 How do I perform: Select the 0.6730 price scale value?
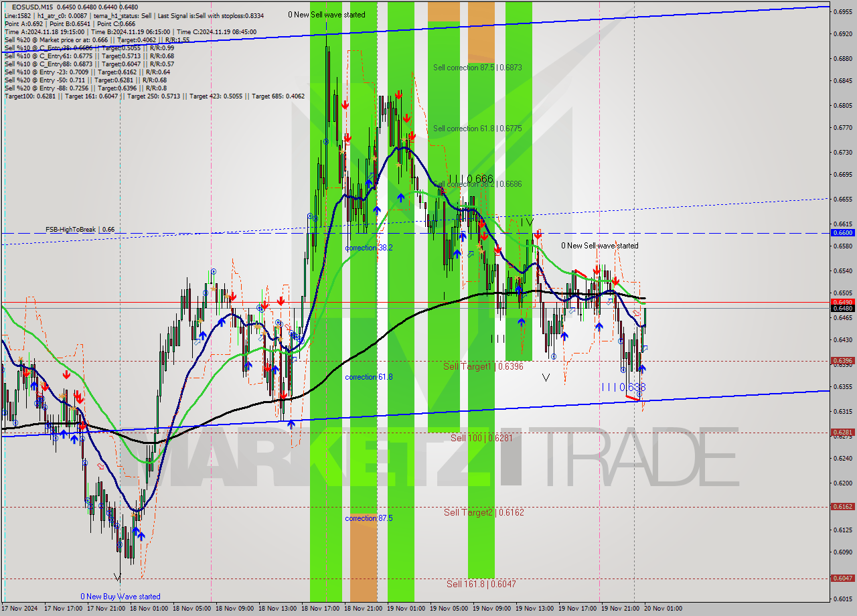842,153
